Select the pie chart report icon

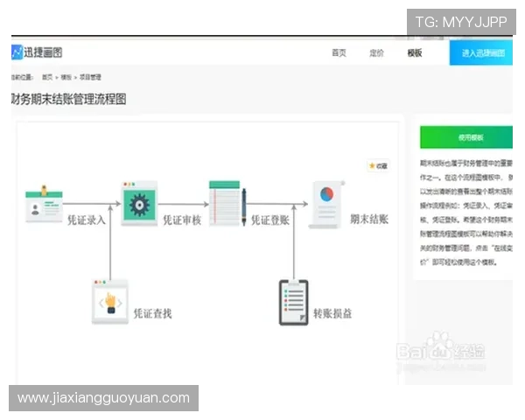pos(326,205)
